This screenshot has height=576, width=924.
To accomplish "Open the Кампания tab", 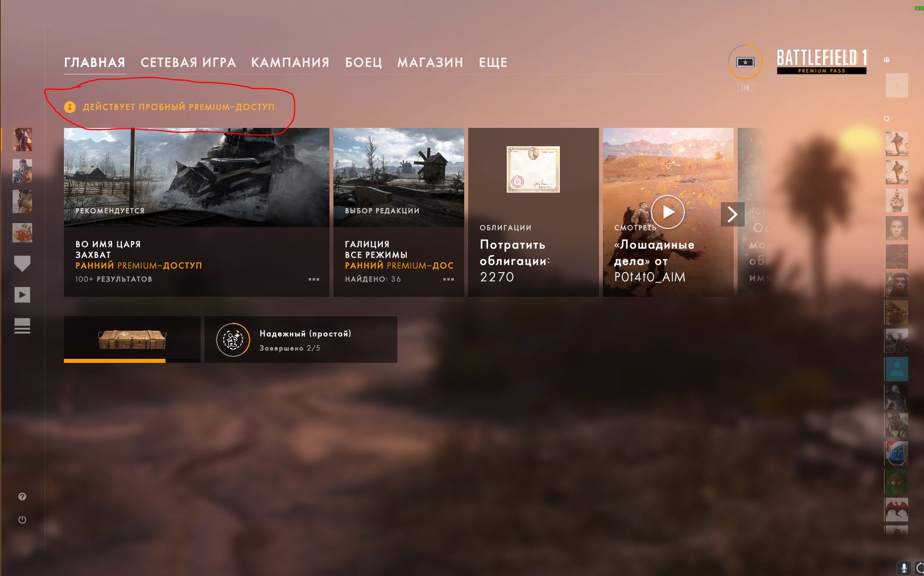I will (x=290, y=62).
